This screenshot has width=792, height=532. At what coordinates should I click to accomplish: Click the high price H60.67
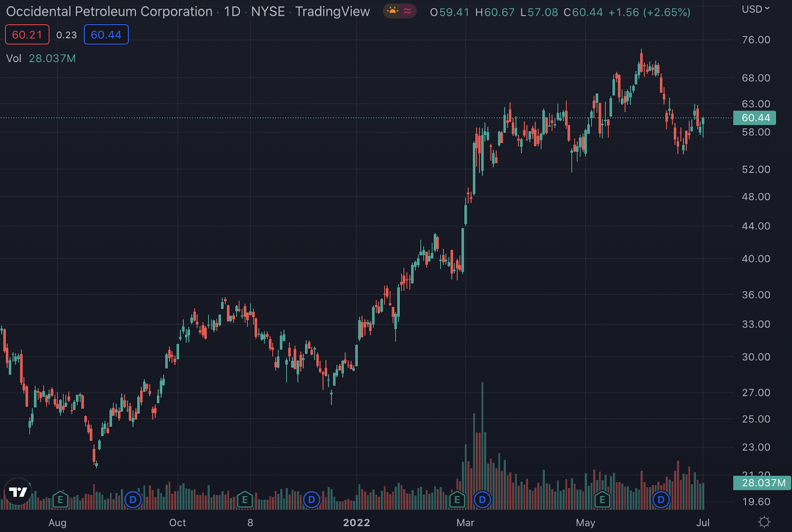(495, 12)
